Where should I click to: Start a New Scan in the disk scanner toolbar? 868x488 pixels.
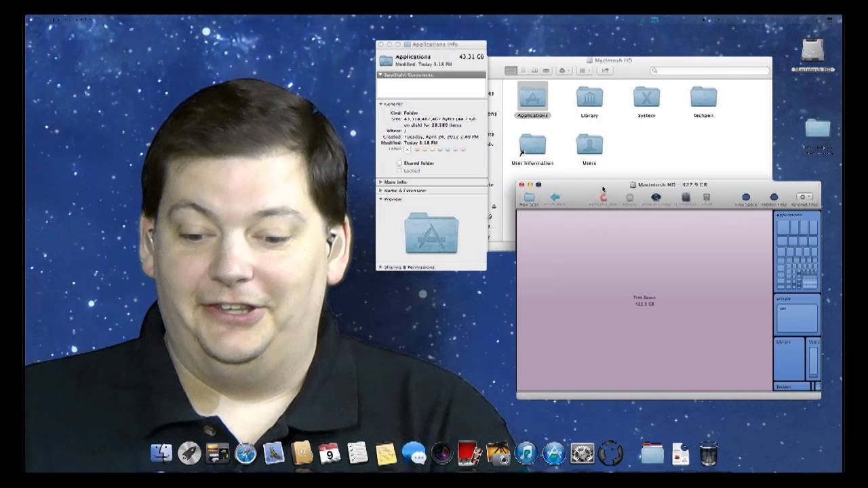[x=528, y=198]
